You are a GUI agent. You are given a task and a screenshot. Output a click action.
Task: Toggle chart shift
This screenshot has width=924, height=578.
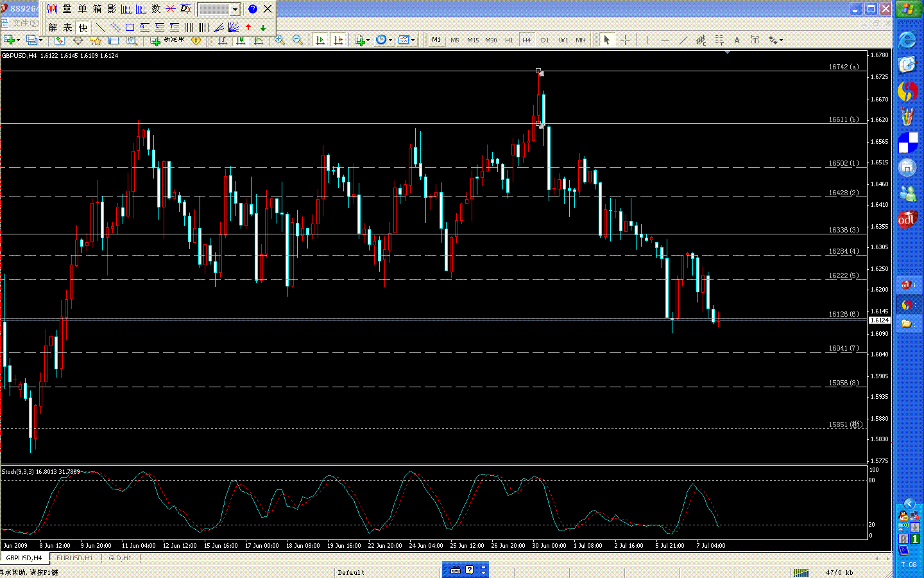click(x=338, y=40)
